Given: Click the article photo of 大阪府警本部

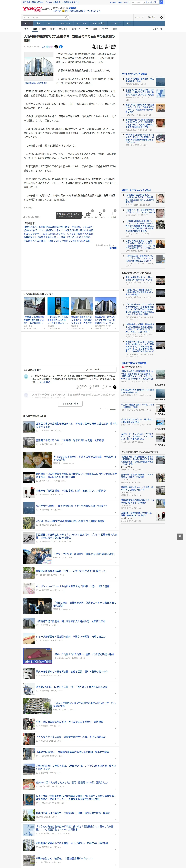Looking at the screenshot, I should tap(39, 66).
